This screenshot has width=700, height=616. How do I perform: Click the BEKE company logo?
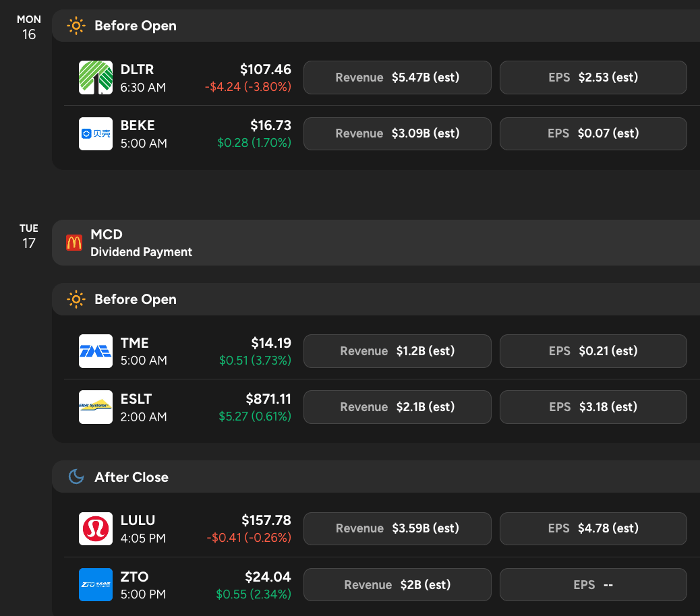click(x=96, y=134)
